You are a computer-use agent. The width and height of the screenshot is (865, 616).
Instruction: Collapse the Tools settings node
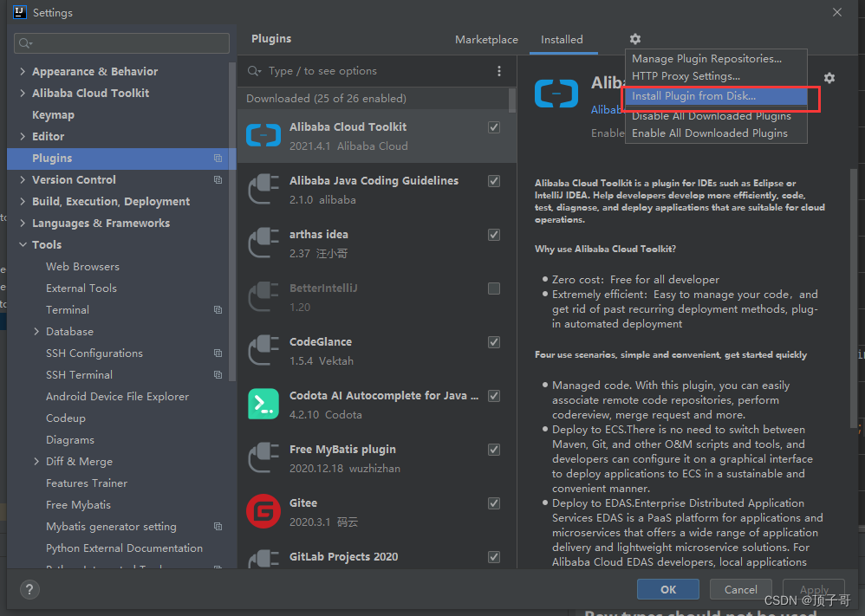23,245
